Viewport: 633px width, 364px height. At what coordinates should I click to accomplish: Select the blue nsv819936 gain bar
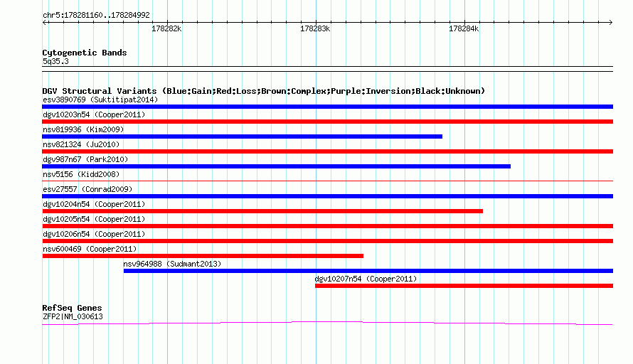coord(243,136)
